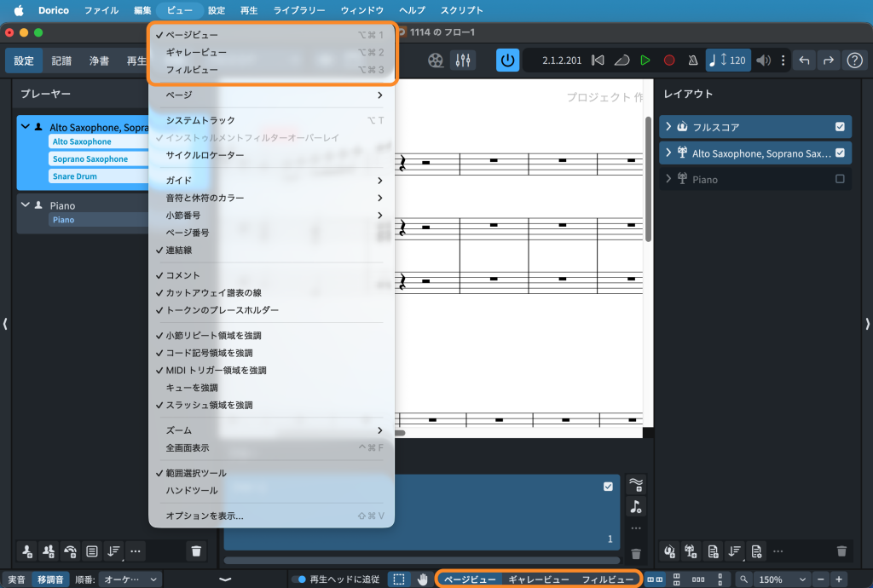Screen dimensions: 873x588
Task: Select the hand tool icon in status bar
Action: 423,579
